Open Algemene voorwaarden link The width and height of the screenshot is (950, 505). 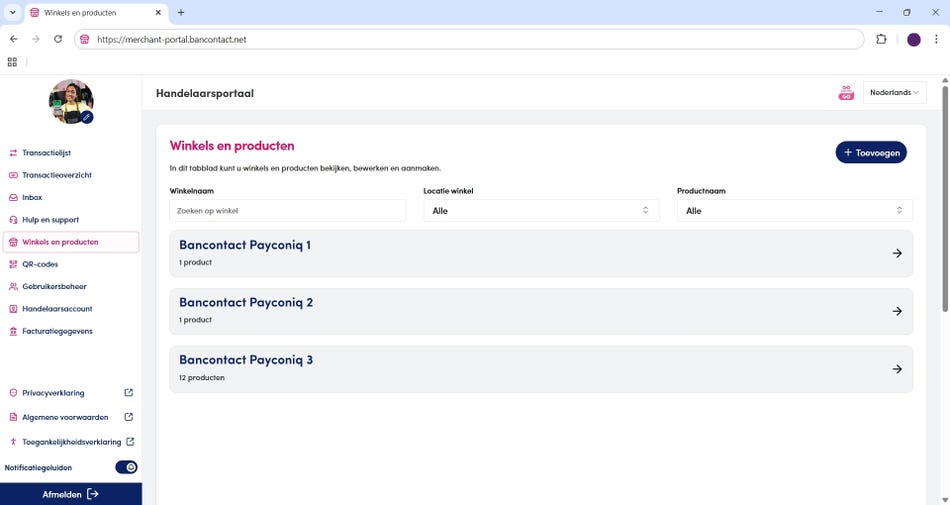(x=65, y=417)
